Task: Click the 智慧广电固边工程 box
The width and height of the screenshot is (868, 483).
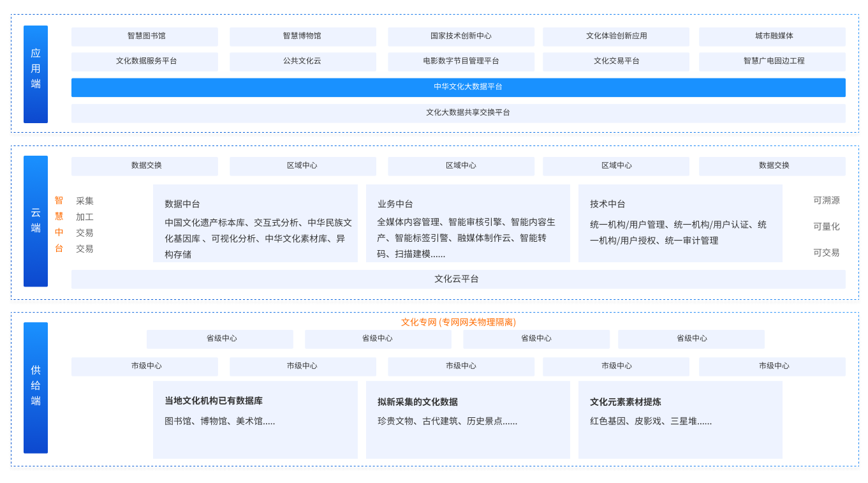Action: coord(772,61)
